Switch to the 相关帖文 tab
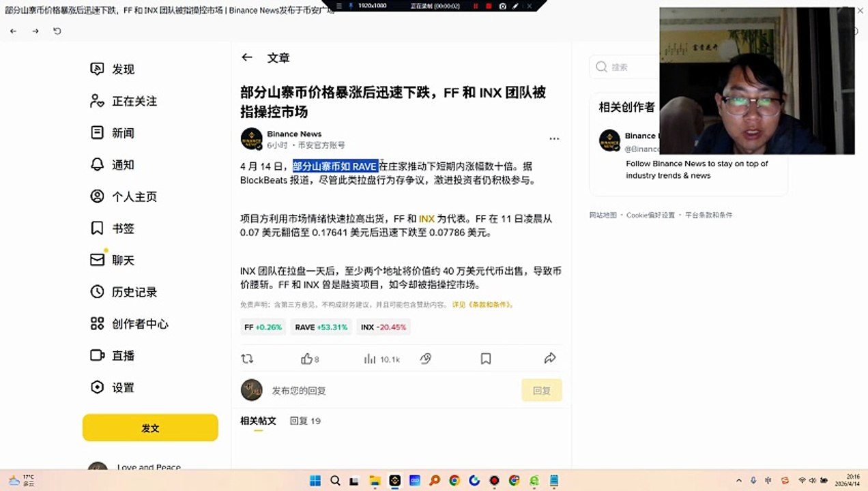Image resolution: width=868 pixels, height=491 pixels. (x=258, y=421)
